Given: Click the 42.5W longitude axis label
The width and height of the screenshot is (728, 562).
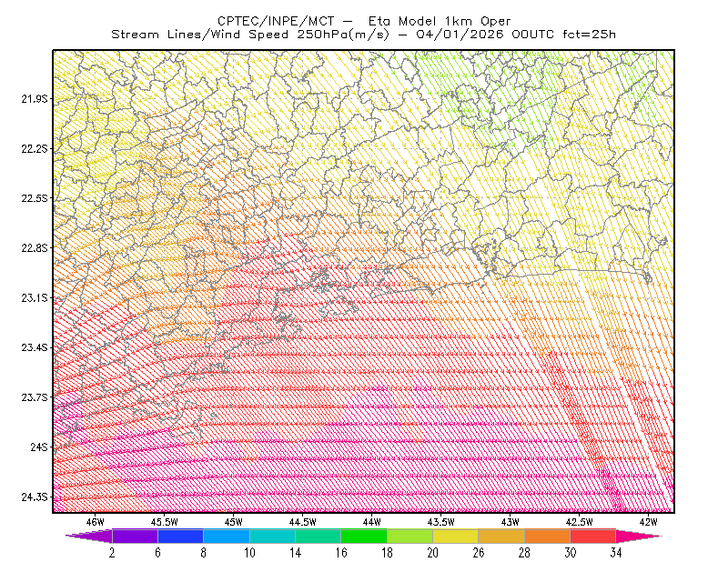Looking at the screenshot, I should pyautogui.click(x=579, y=522).
